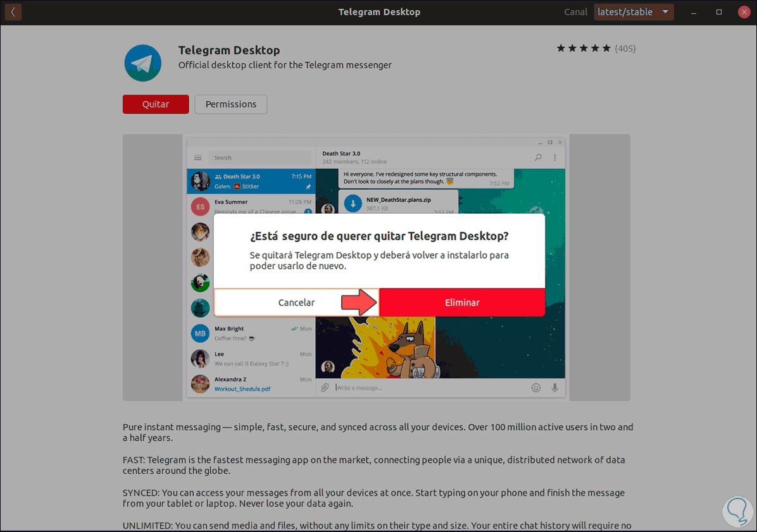
Task: Open the latest/stable channel dropdown
Action: click(x=634, y=11)
